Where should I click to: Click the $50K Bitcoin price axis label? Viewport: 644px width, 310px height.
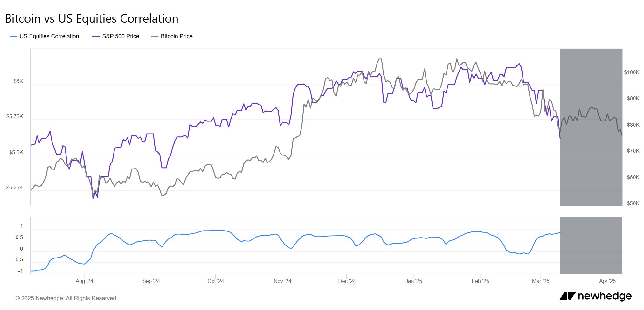[633, 203]
